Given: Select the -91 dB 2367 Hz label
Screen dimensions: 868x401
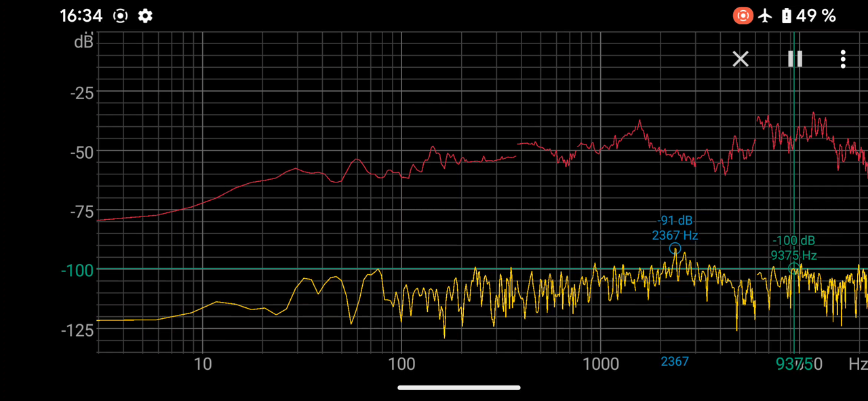Looking at the screenshot, I should coord(675,228).
